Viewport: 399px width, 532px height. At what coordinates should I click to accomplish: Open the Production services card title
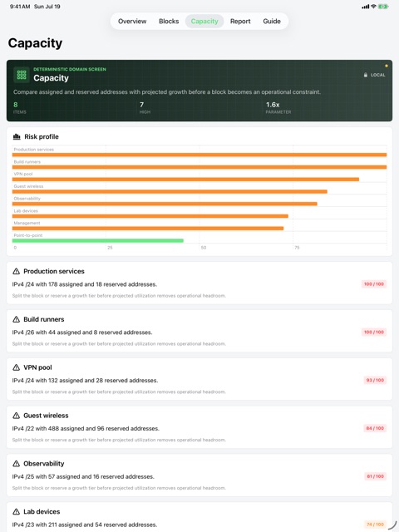[x=54, y=271]
